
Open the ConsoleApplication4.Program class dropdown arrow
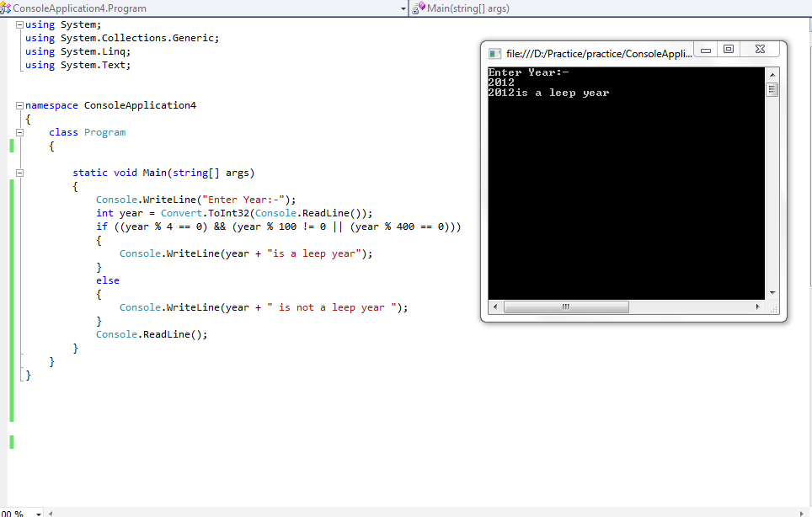[403, 8]
